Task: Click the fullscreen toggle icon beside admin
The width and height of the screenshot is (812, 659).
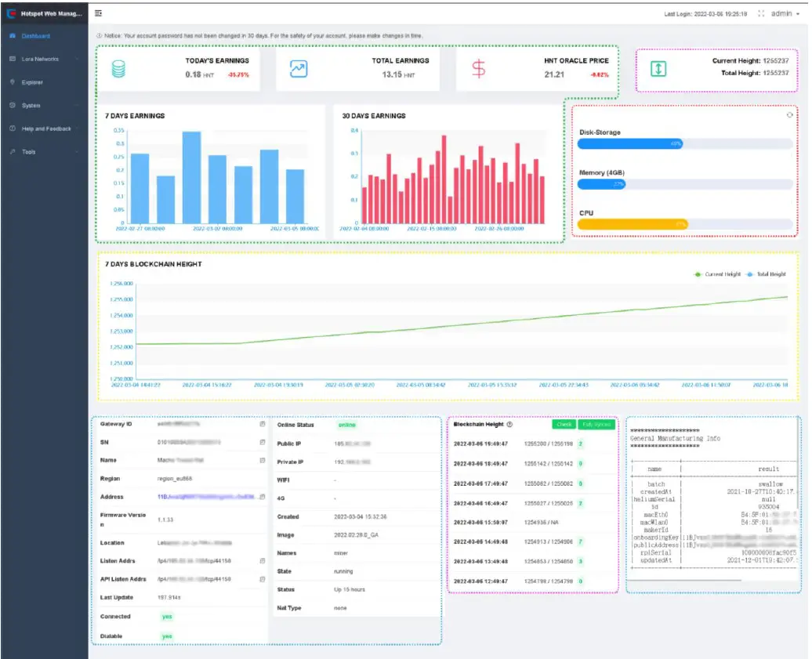Action: click(761, 14)
